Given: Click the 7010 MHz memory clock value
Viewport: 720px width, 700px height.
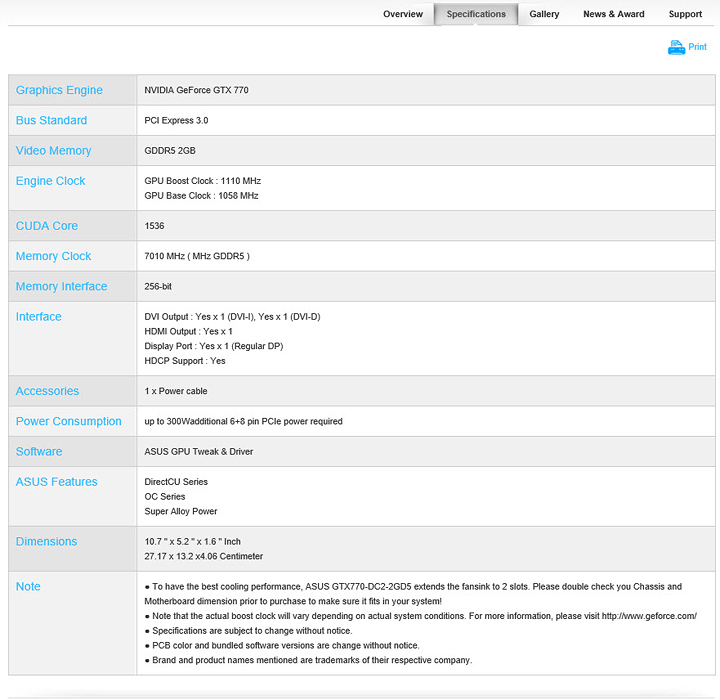Looking at the screenshot, I should coord(197,256).
